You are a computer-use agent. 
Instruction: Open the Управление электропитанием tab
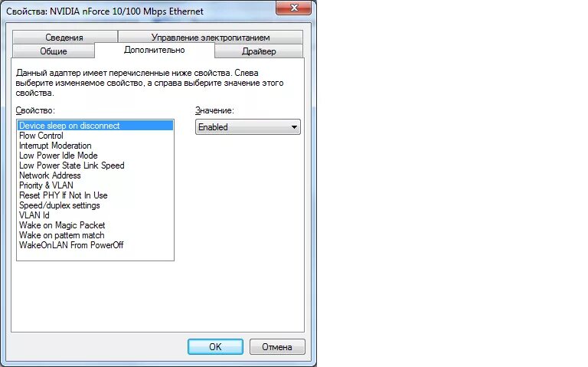tap(211, 37)
